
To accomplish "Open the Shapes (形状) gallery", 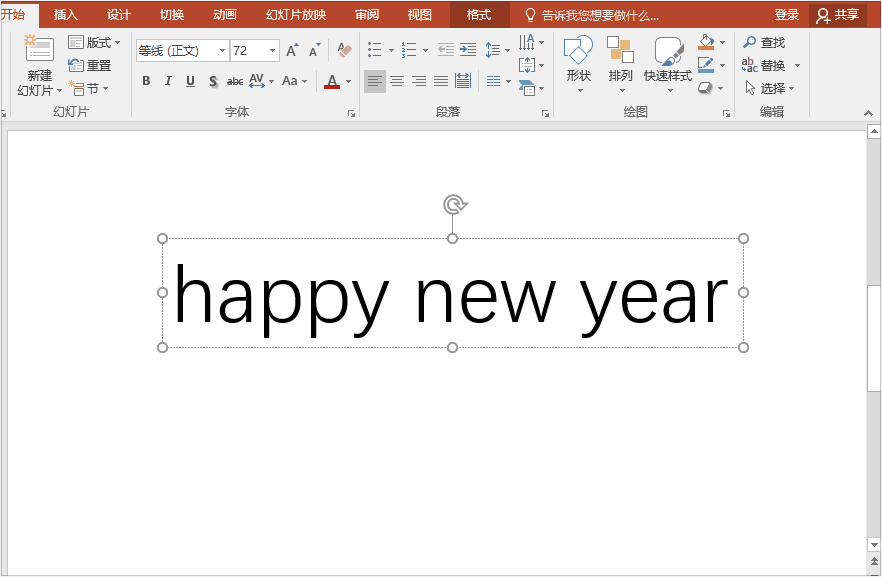I will click(578, 64).
